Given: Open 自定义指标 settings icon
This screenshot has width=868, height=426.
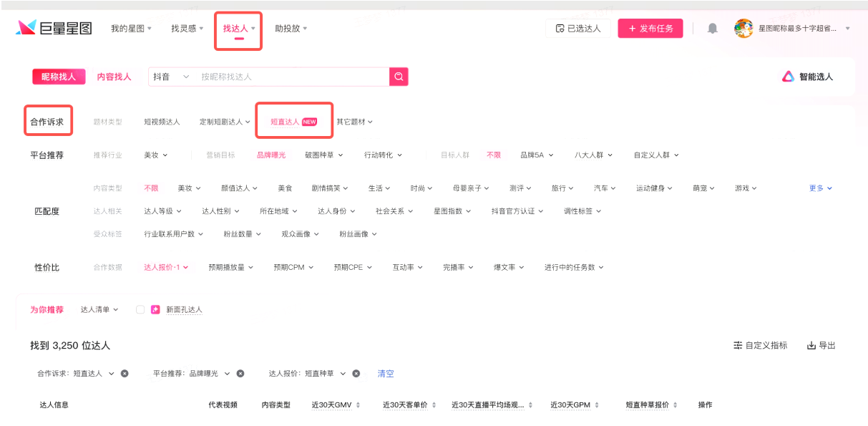Looking at the screenshot, I should pos(738,345).
